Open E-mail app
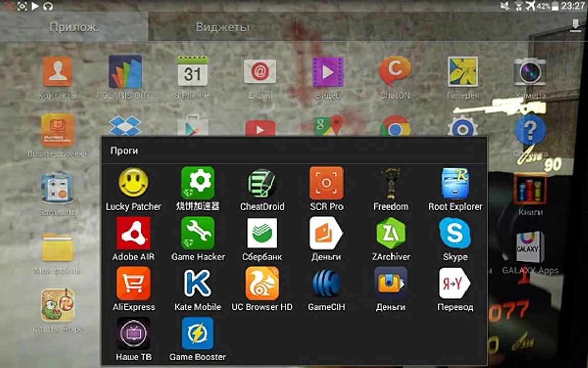This screenshot has width=588, height=368. click(260, 72)
